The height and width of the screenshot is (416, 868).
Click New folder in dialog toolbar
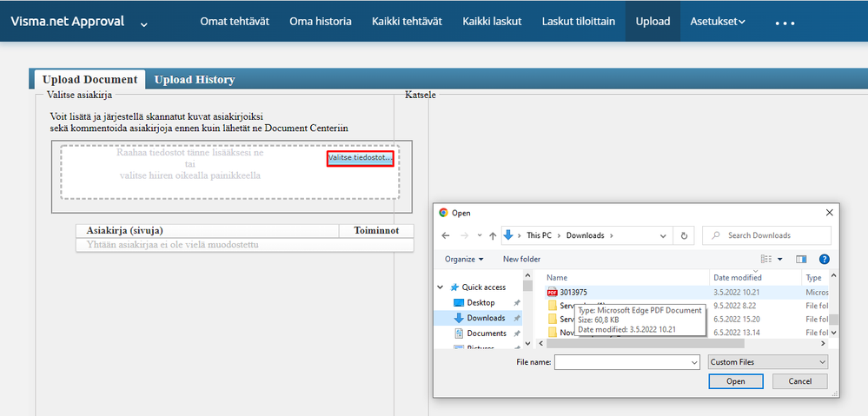pyautogui.click(x=521, y=259)
